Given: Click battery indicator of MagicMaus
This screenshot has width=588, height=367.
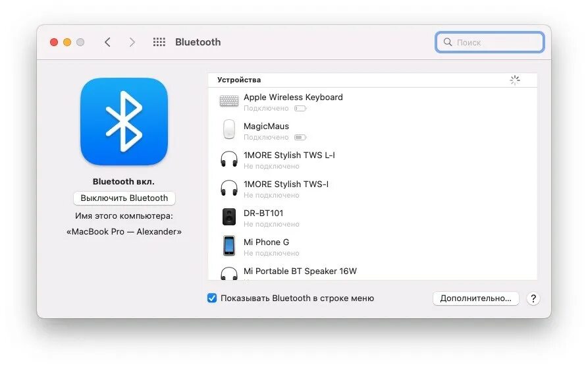Looking at the screenshot, I should pyautogui.click(x=300, y=137).
